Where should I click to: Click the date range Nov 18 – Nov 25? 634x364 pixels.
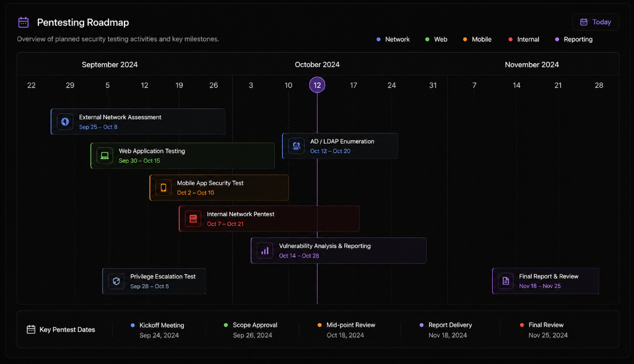[540, 286]
